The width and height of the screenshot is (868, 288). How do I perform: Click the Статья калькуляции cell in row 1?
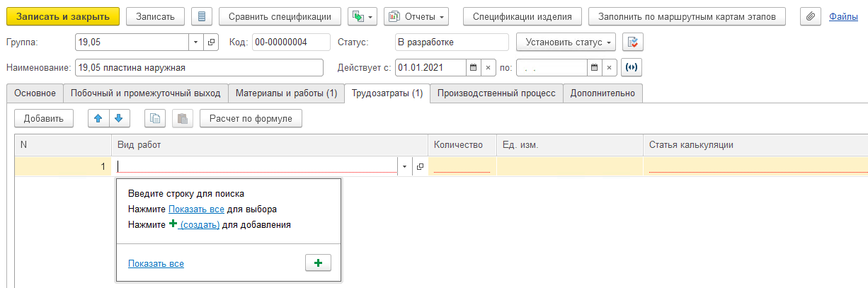pyautogui.click(x=755, y=166)
